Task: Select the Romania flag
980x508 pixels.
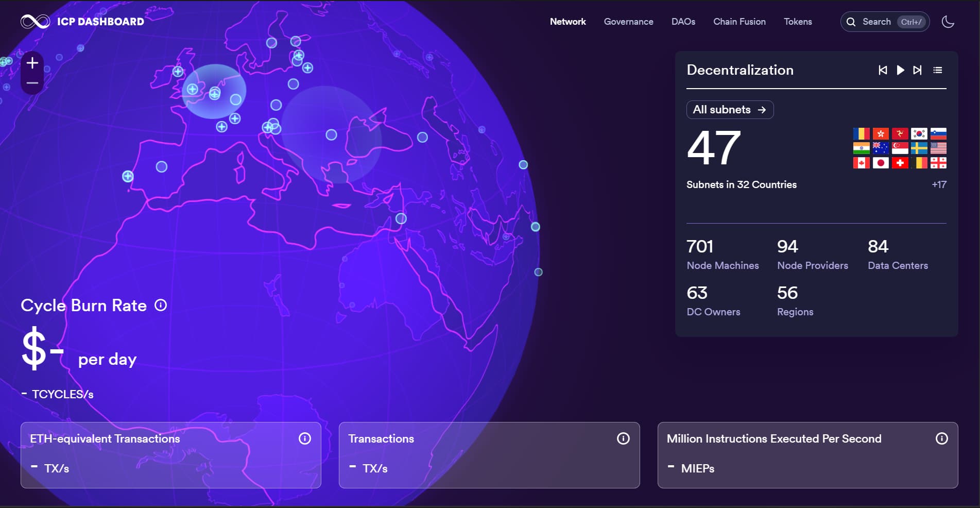Action: pyautogui.click(x=861, y=134)
